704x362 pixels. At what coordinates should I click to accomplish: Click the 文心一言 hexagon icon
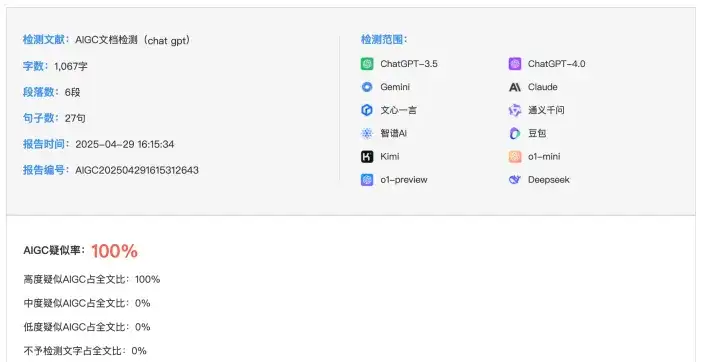click(x=367, y=110)
